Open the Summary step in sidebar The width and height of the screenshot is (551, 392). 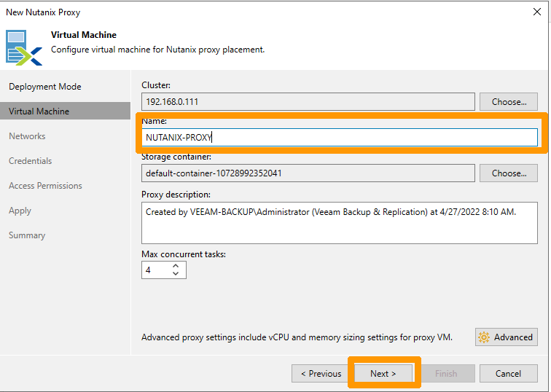pyautogui.click(x=27, y=235)
